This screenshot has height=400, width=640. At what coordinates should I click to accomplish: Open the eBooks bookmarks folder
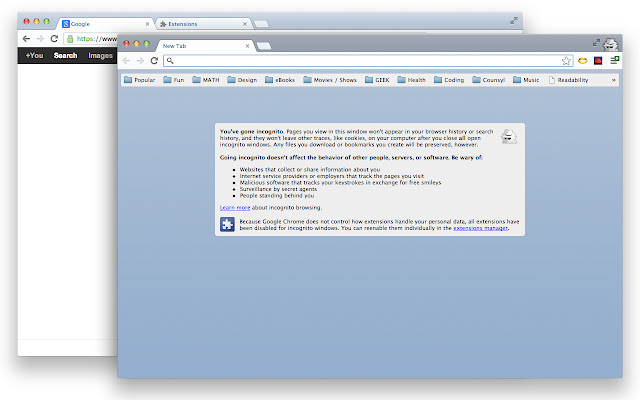[280, 80]
